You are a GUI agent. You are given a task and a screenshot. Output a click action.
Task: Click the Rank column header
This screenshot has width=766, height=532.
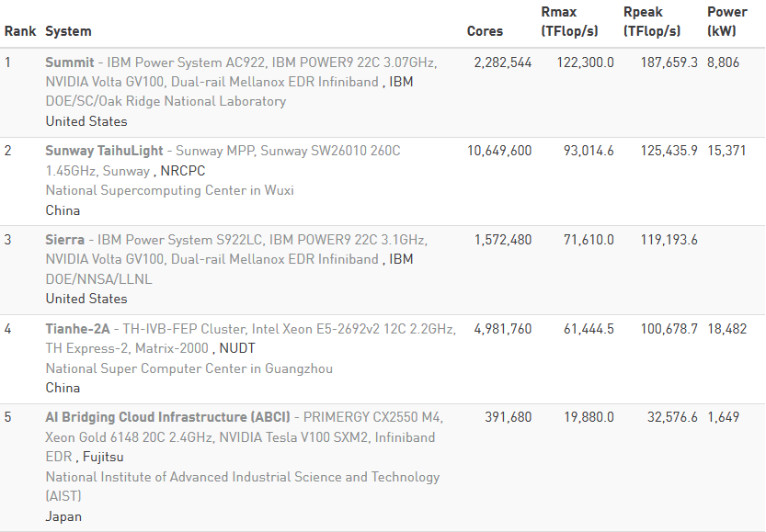coord(20,31)
